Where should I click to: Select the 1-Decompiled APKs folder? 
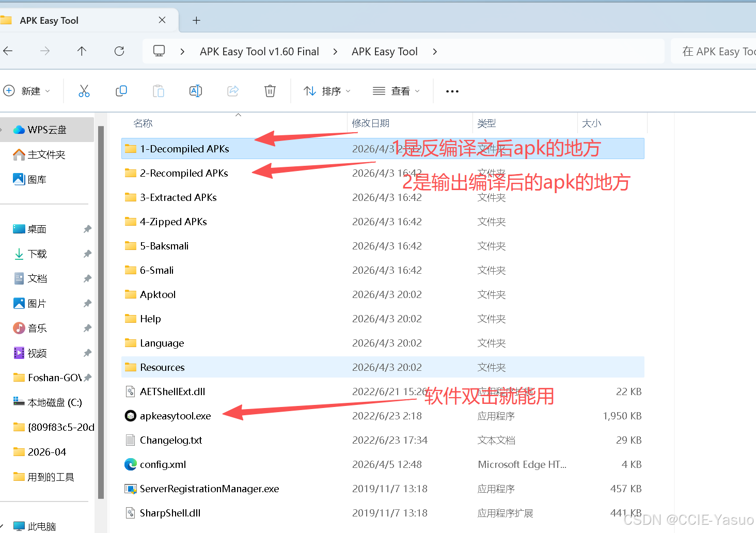pyautogui.click(x=383, y=149)
